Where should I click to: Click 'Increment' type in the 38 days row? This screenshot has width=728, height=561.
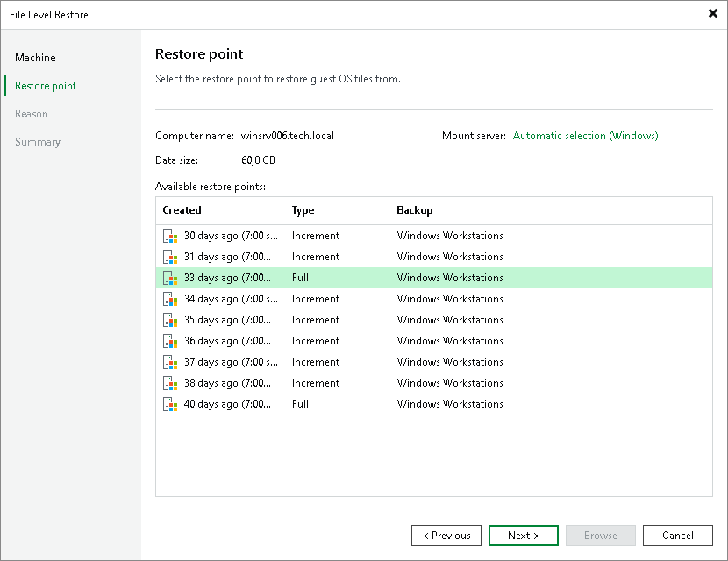(316, 383)
